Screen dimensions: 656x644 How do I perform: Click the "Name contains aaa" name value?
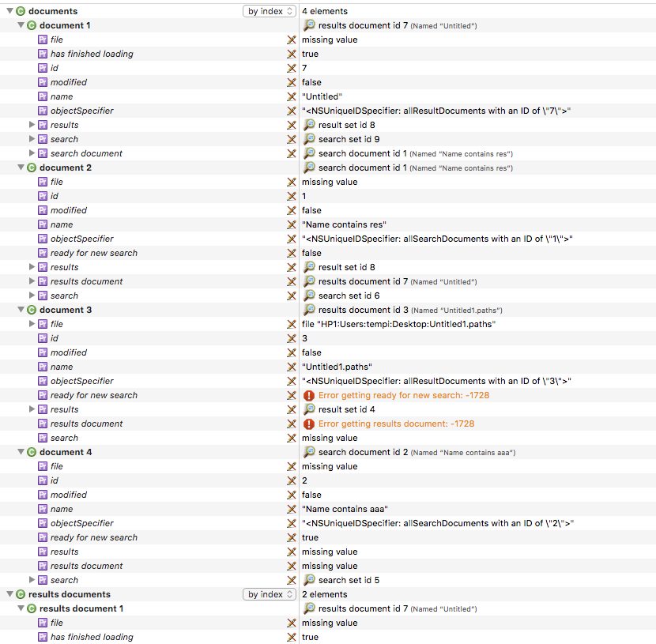(x=345, y=509)
